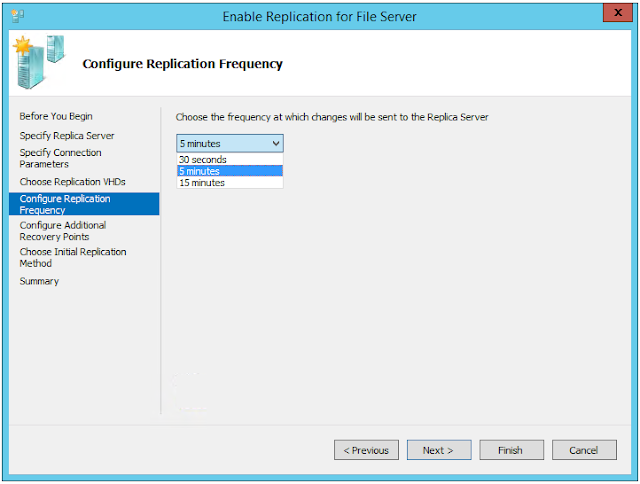Image resolution: width=640 pixels, height=484 pixels.
Task: Select Specify Connection Parameters step
Action: [x=60, y=158]
